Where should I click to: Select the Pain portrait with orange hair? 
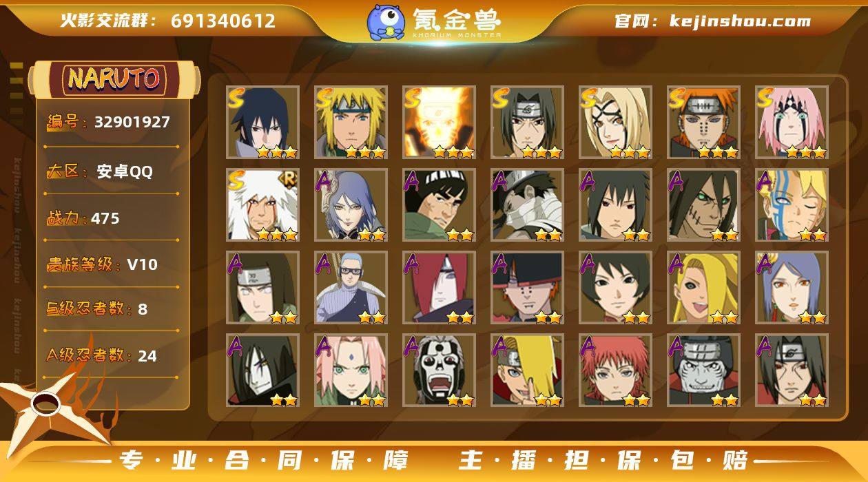coord(703,123)
